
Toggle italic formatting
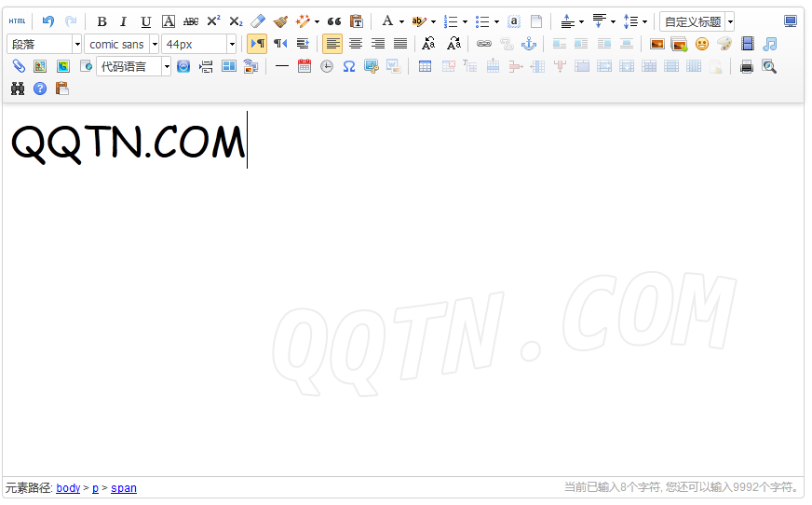(123, 21)
